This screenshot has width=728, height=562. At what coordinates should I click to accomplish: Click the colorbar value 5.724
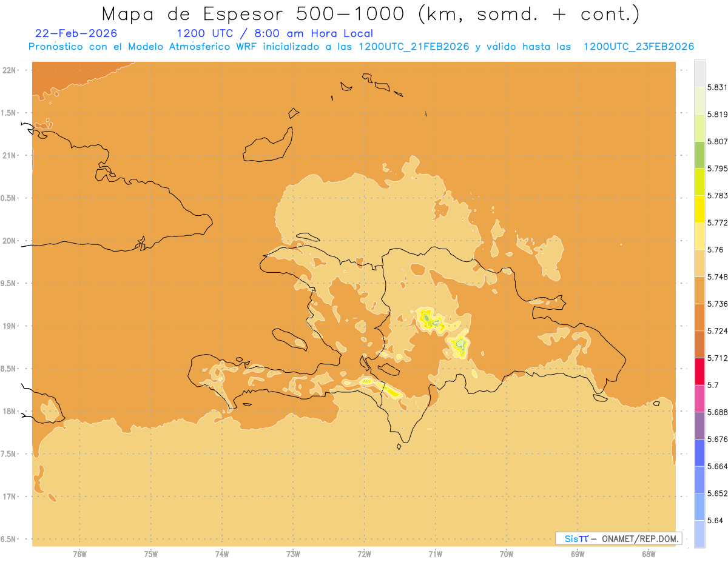click(x=717, y=331)
